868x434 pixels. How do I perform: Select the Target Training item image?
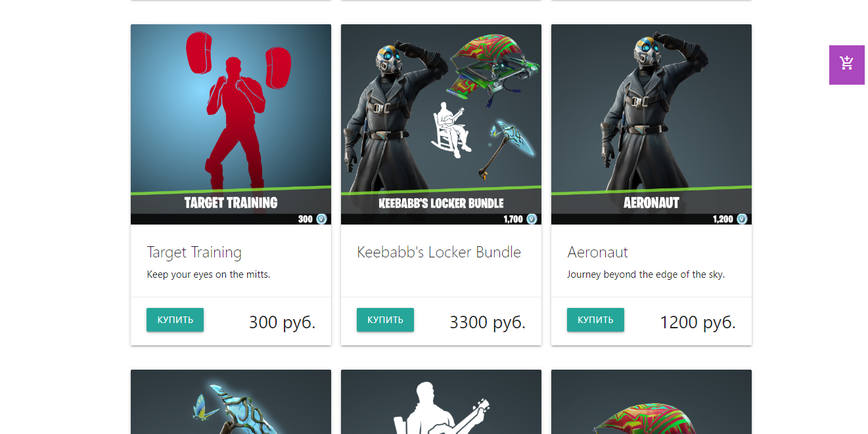pyautogui.click(x=231, y=124)
